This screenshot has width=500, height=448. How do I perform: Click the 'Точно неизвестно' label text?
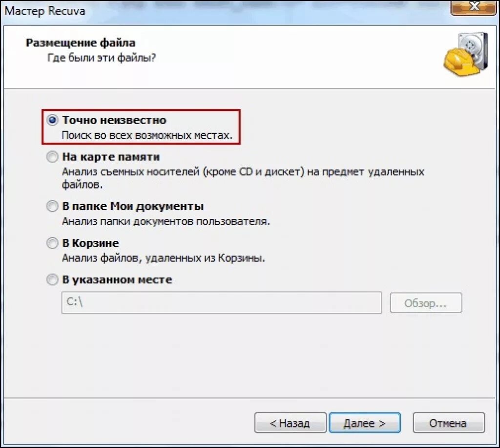tap(114, 120)
